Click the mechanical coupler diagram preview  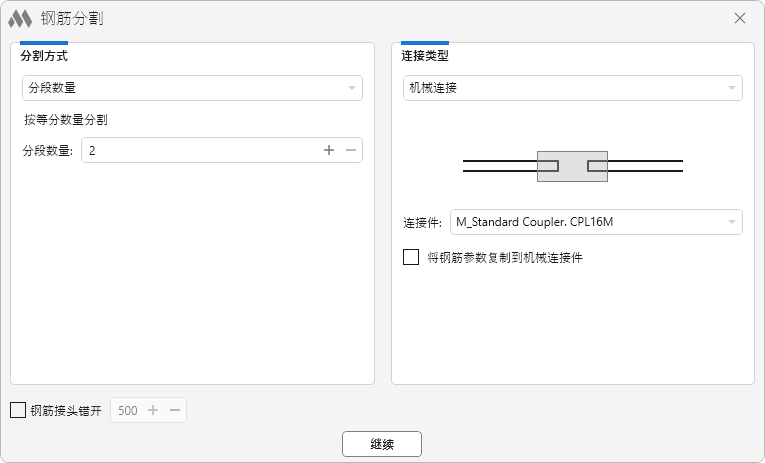[x=572, y=166]
